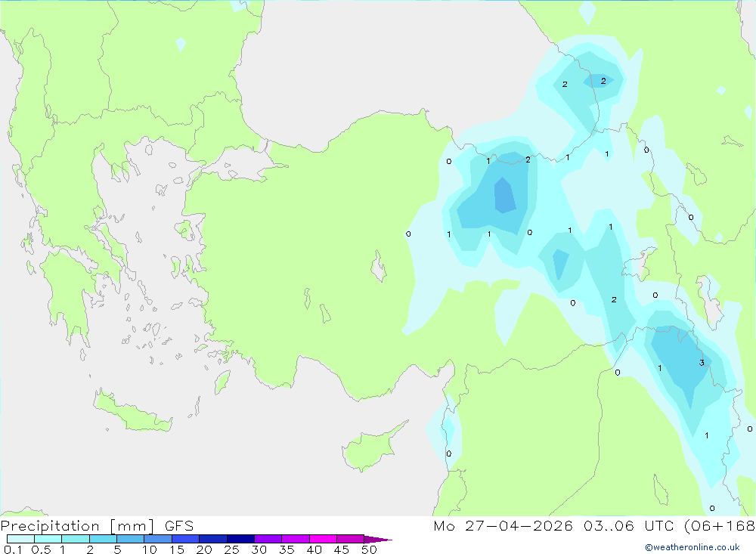Pick the 1–2 mm legend color swatch
The width and height of the screenshot is (756, 554).
[75, 539]
